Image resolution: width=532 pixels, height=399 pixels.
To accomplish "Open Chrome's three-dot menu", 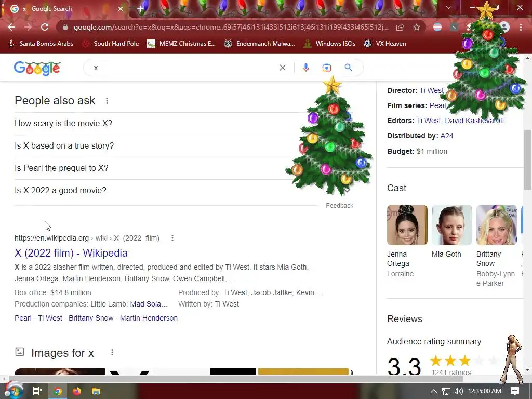I will click(x=521, y=27).
